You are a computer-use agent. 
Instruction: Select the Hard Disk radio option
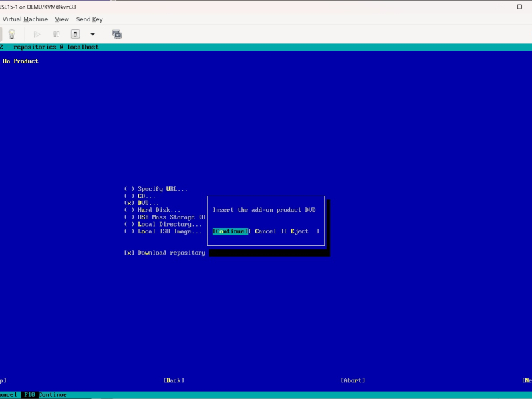152,210
